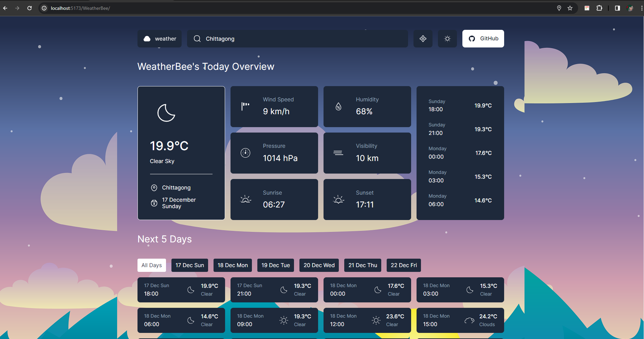Open the GitHub link button
The image size is (644, 339).
(x=483, y=39)
